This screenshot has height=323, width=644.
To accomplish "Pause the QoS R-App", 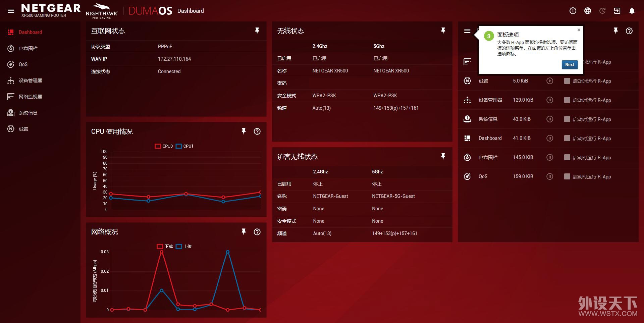I will coord(550,176).
